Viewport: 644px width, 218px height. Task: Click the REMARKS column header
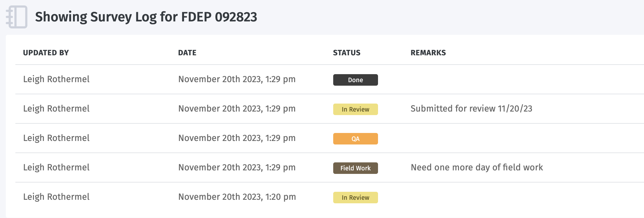click(x=428, y=53)
